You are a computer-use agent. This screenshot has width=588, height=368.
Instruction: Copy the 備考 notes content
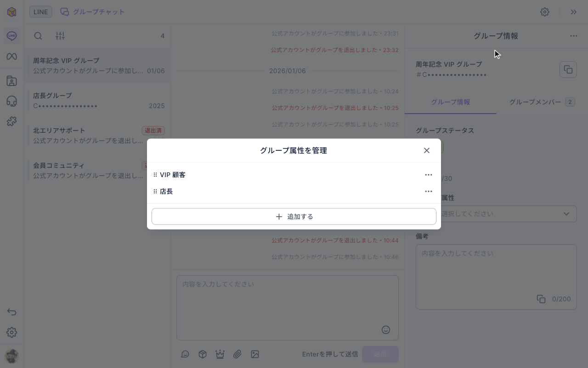pyautogui.click(x=541, y=299)
